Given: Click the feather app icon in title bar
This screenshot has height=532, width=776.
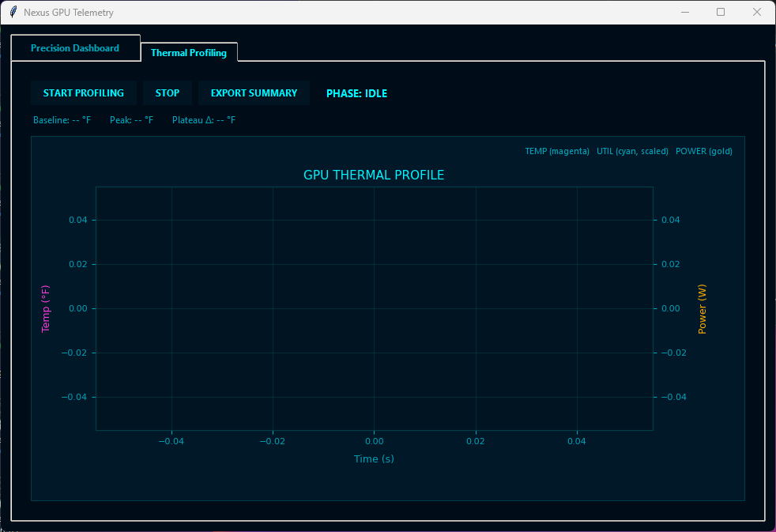Looking at the screenshot, I should tap(13, 12).
